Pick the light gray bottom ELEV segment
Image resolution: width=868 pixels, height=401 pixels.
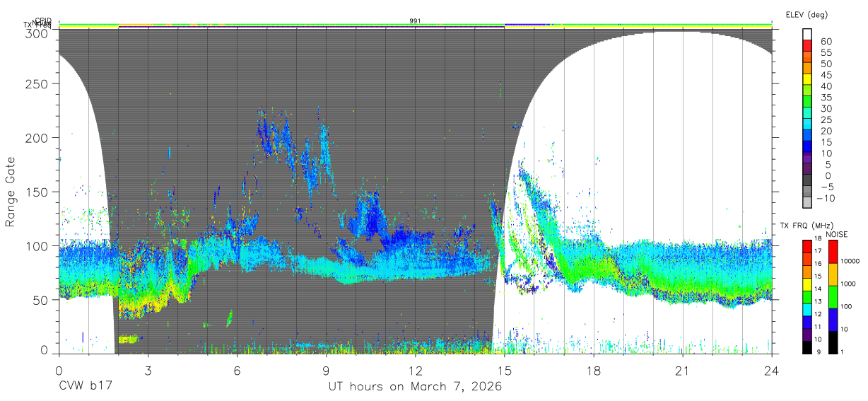point(807,202)
